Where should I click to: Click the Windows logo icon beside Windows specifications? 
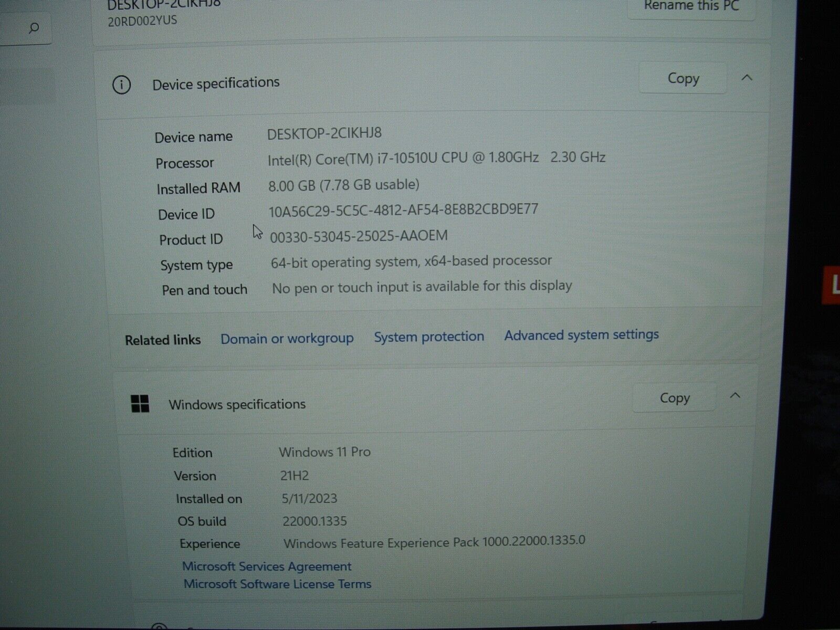(140, 404)
